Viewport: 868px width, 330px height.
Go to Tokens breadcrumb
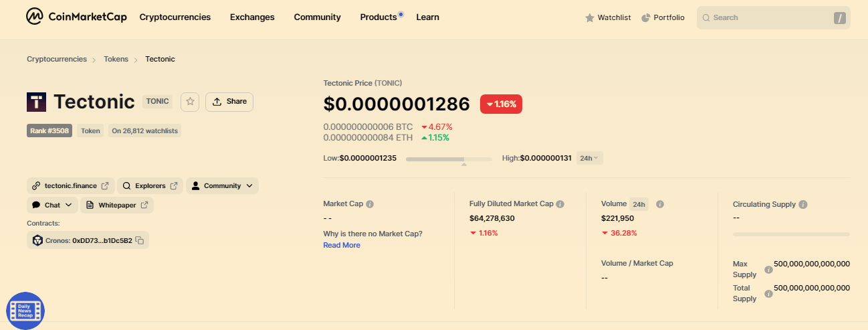(x=116, y=59)
